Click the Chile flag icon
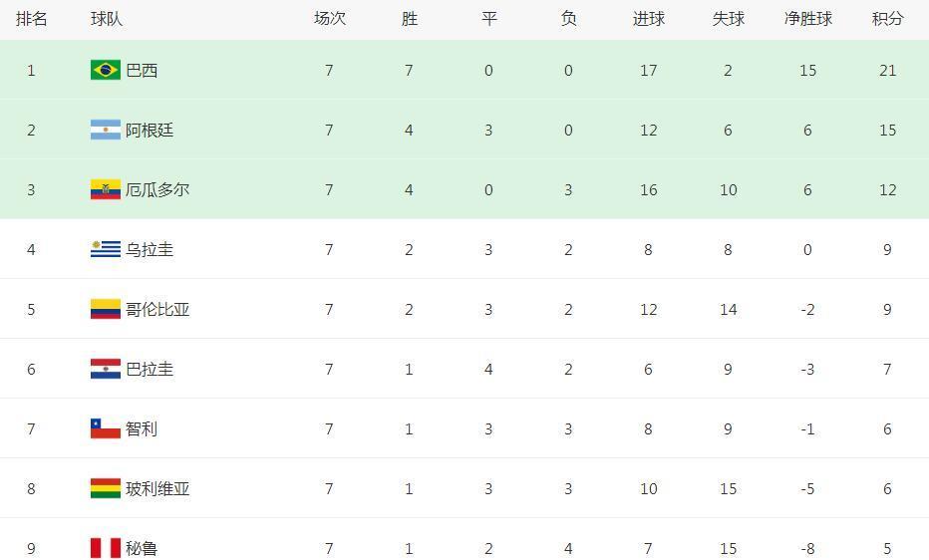This screenshot has height=560, width=929. (x=105, y=428)
